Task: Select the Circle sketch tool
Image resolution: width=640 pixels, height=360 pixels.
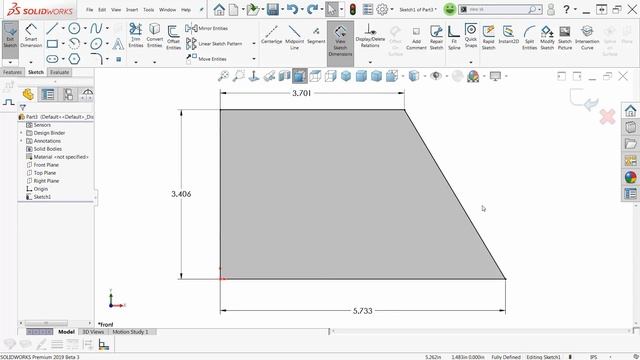Action: pyautogui.click(x=74, y=28)
